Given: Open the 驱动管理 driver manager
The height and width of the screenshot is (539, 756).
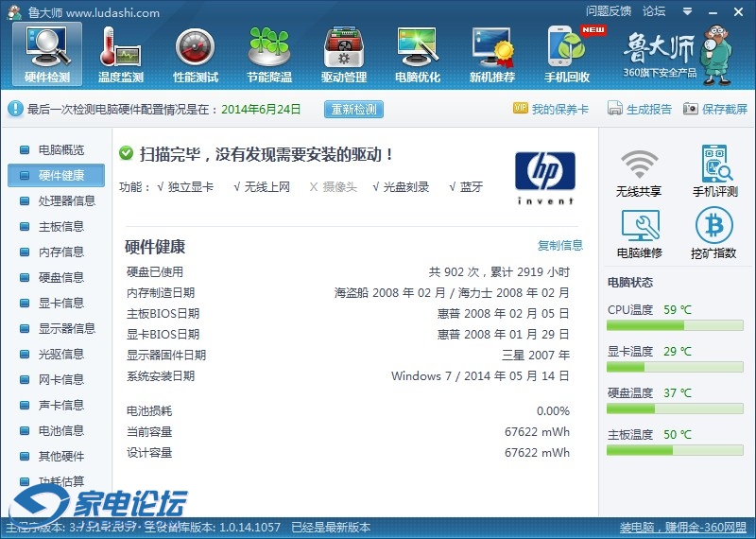Looking at the screenshot, I should [344, 55].
